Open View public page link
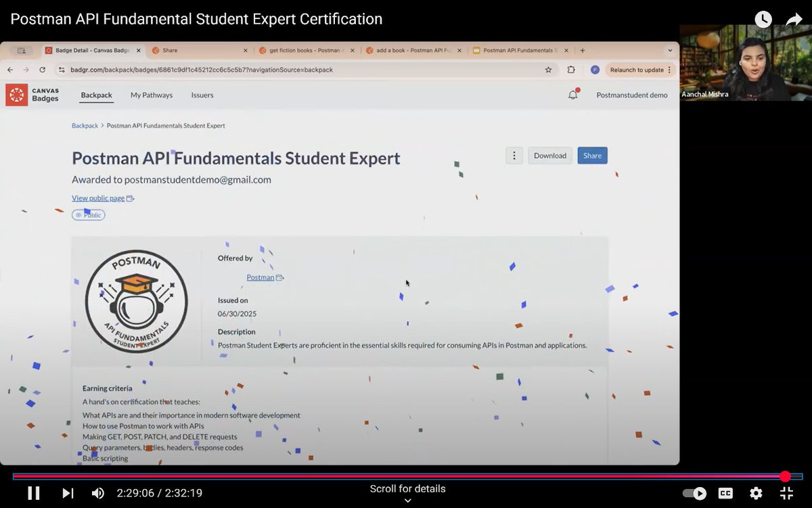 103,198
